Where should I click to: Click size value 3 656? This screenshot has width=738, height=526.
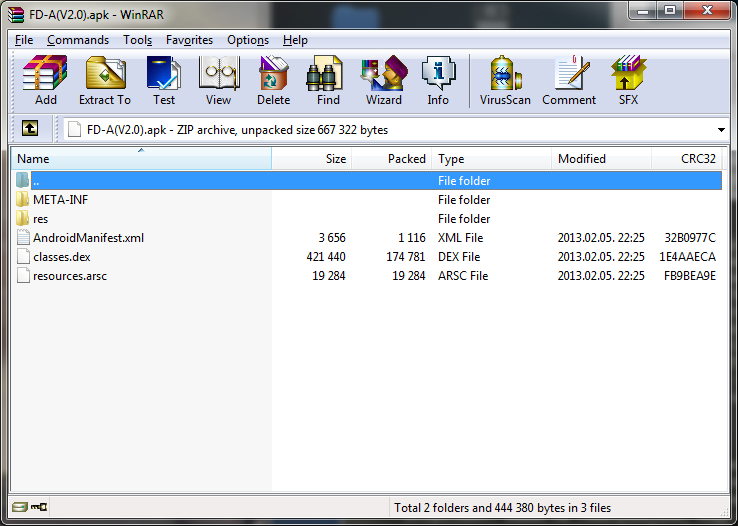click(x=332, y=238)
